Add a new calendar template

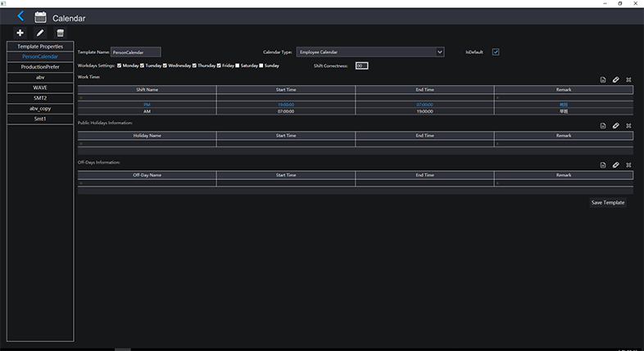point(20,33)
